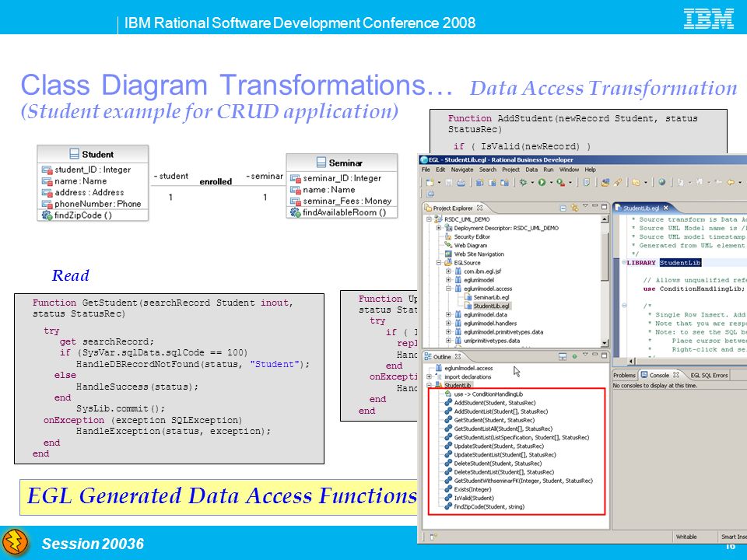Open the Security Editor item
Screen dimensions: 747x560
click(472, 236)
